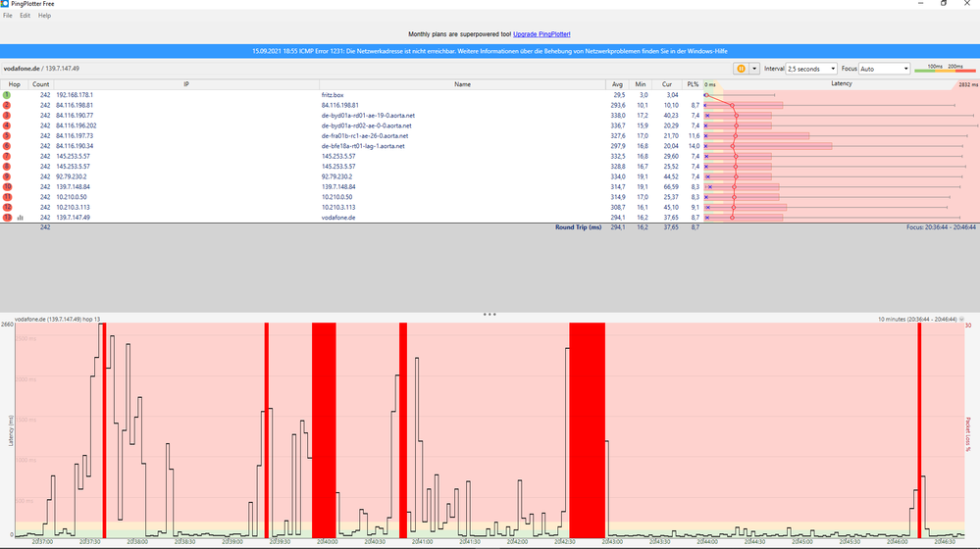Viewport: 980px width, 549px height.
Task: Click the PingPlotter app icon in title bar
Action: [4, 4]
